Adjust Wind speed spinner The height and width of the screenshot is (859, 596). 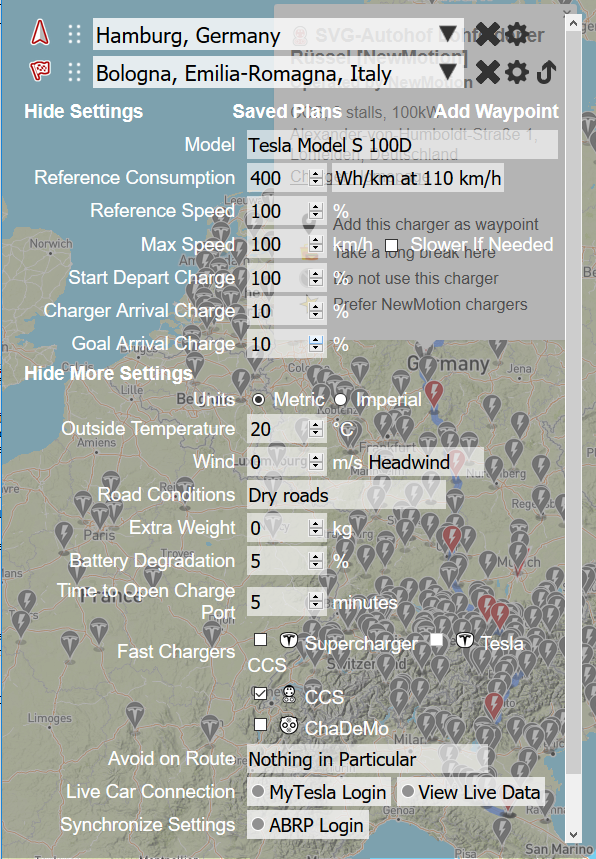pyautogui.click(x=316, y=462)
